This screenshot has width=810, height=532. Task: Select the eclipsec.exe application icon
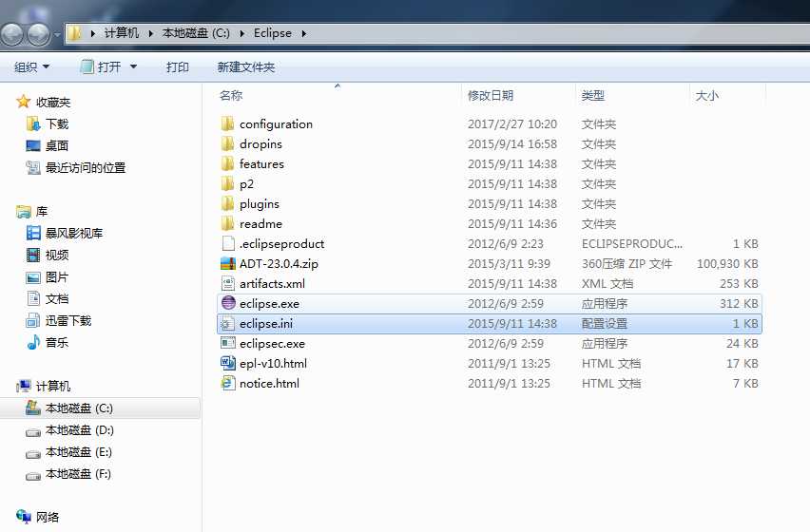(228, 343)
